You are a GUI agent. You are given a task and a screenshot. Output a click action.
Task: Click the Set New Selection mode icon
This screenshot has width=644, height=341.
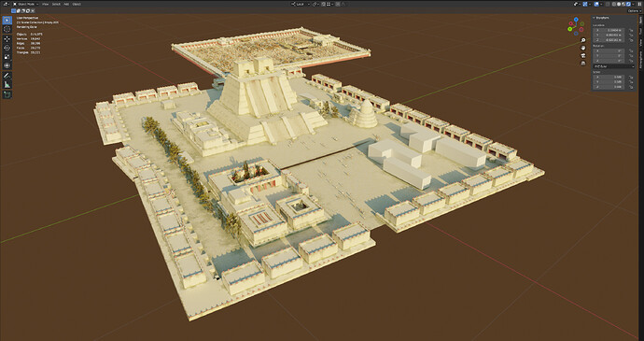pos(14,10)
